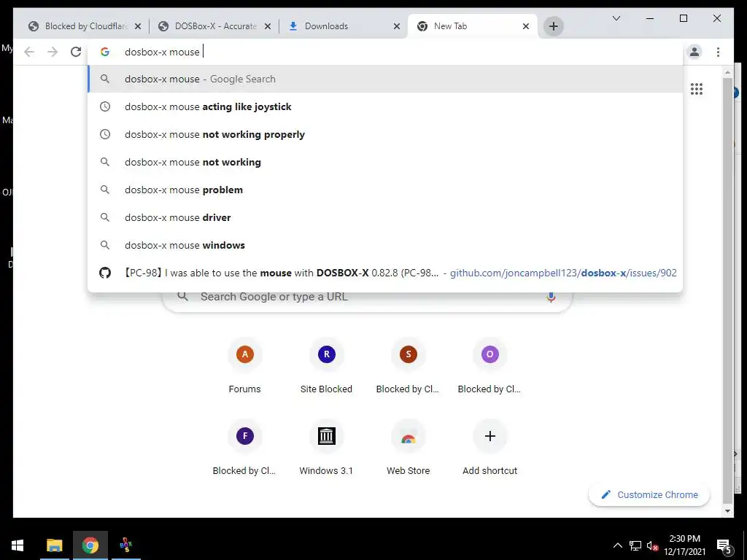The image size is (747, 560).
Task: Click the address bar text field
Action: click(x=385, y=52)
